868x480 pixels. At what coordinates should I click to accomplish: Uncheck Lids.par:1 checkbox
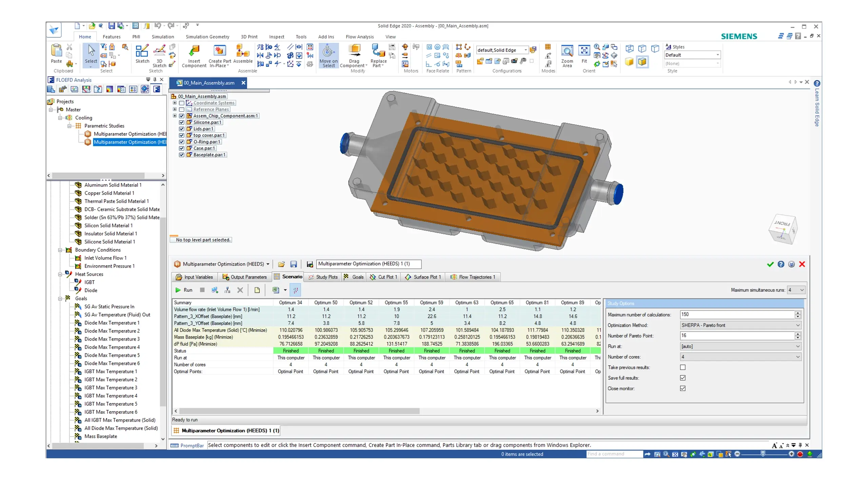coord(182,129)
